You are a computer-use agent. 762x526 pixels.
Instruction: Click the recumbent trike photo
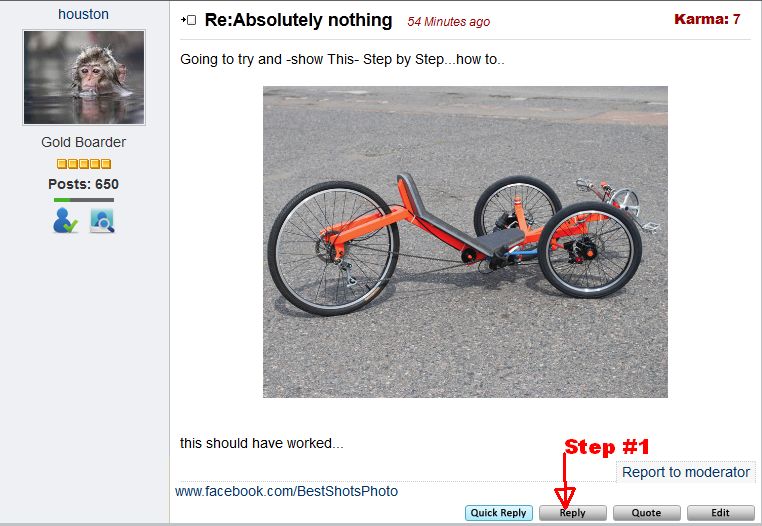[x=465, y=242]
